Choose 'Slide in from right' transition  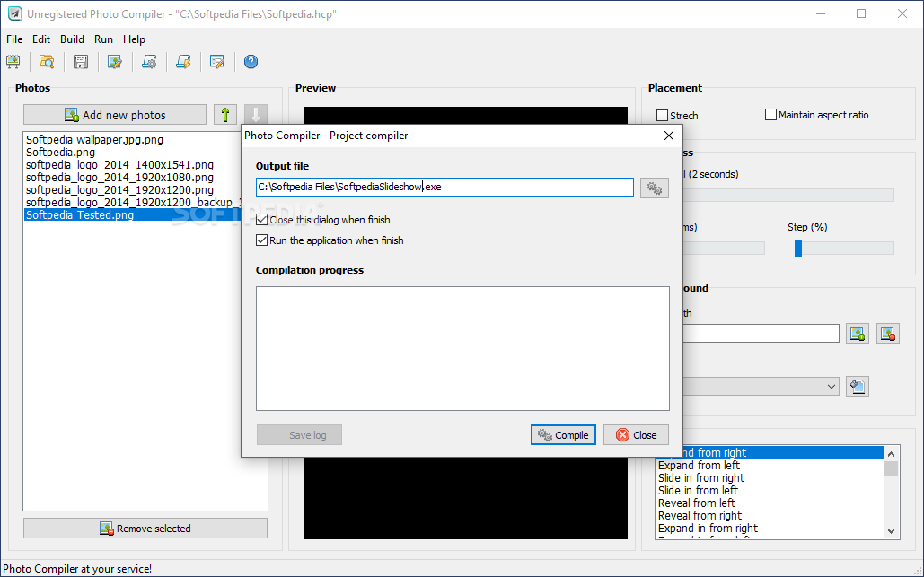click(701, 477)
